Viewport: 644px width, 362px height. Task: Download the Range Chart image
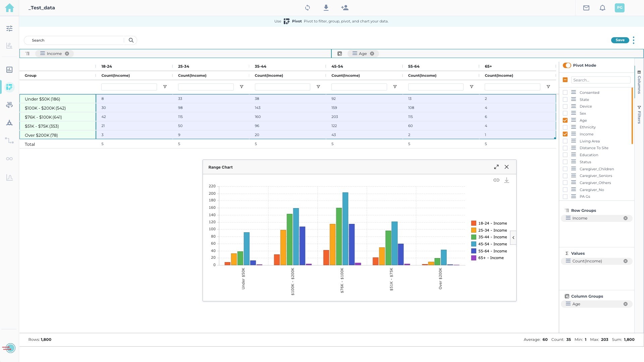click(506, 180)
